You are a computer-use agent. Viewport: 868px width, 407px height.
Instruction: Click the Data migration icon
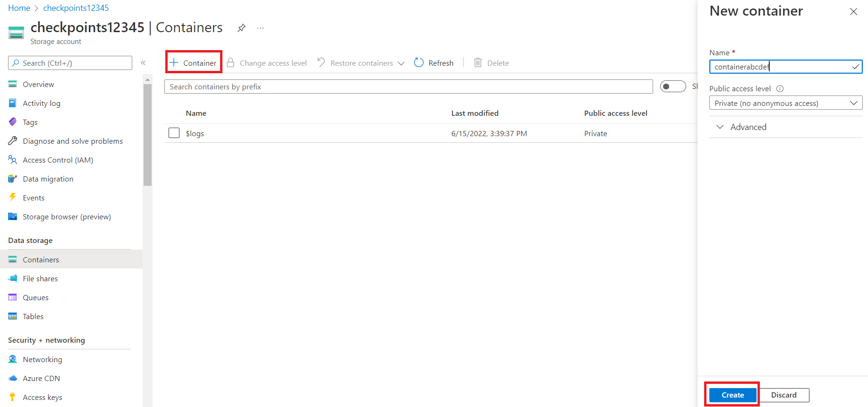13,179
